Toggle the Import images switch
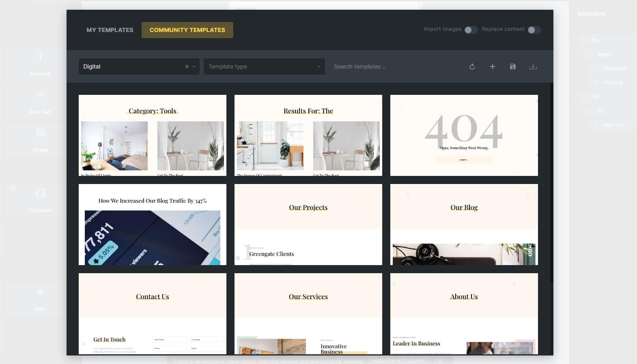Screen dimensions: 637x364 click(470, 30)
